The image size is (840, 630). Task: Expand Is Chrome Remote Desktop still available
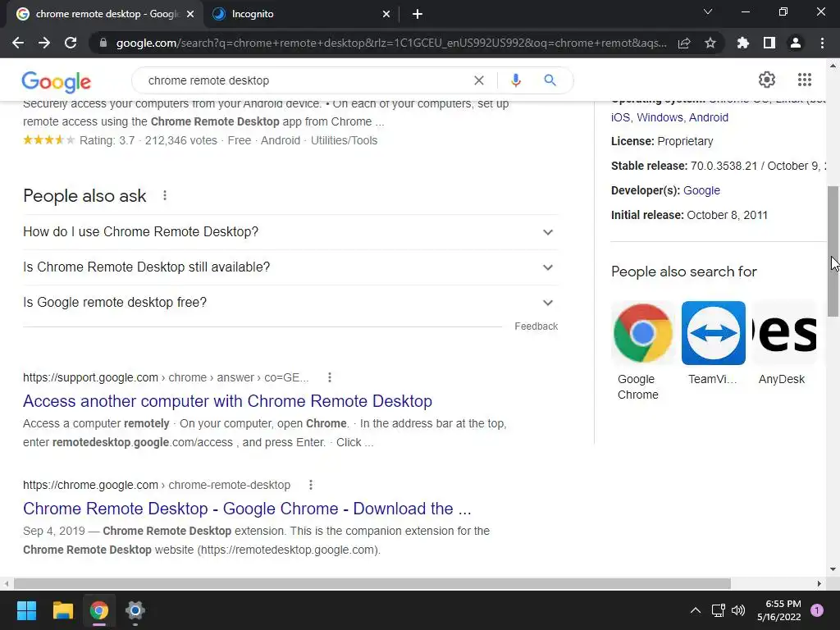click(290, 267)
